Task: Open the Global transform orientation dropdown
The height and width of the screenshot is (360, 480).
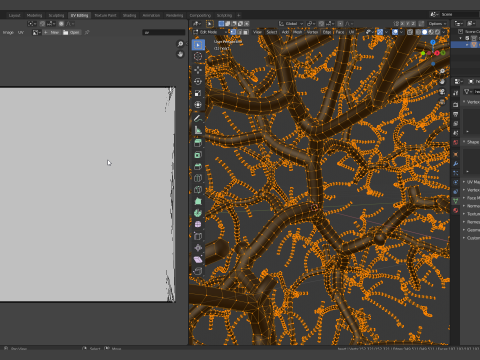Action: pyautogui.click(x=291, y=24)
